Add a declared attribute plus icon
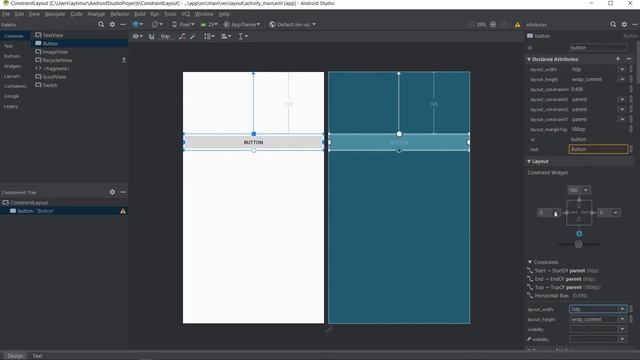This screenshot has height=360, width=640. point(618,59)
